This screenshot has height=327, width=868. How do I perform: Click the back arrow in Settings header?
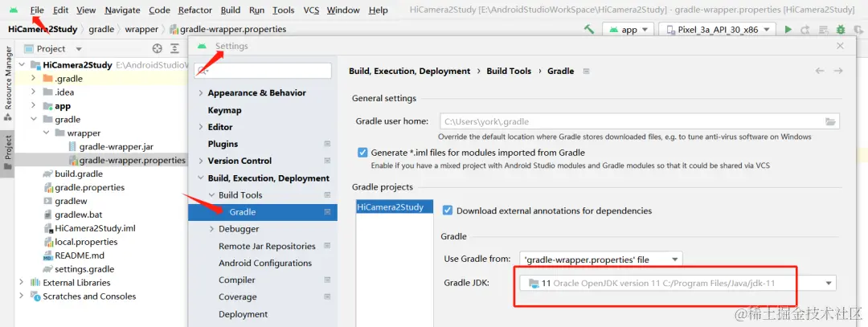pos(820,71)
